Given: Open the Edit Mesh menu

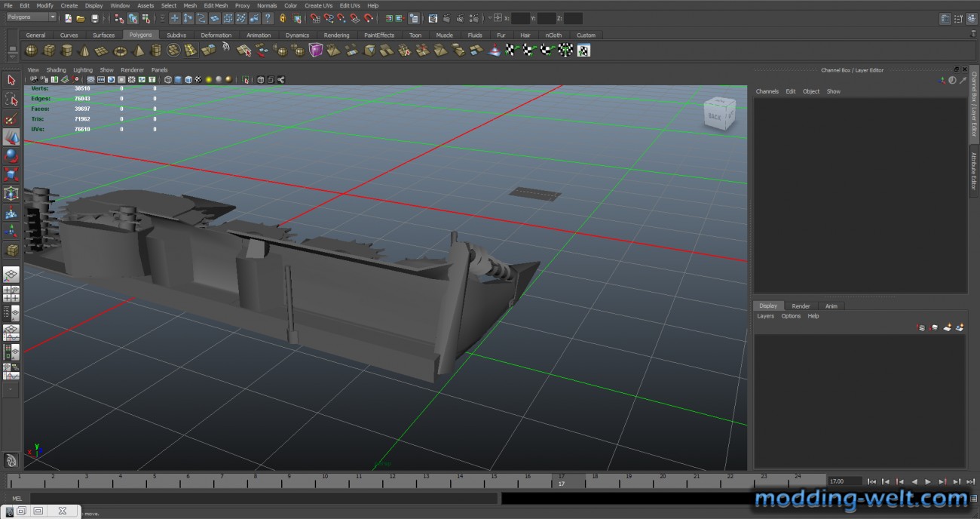Looking at the screenshot, I should [x=216, y=5].
